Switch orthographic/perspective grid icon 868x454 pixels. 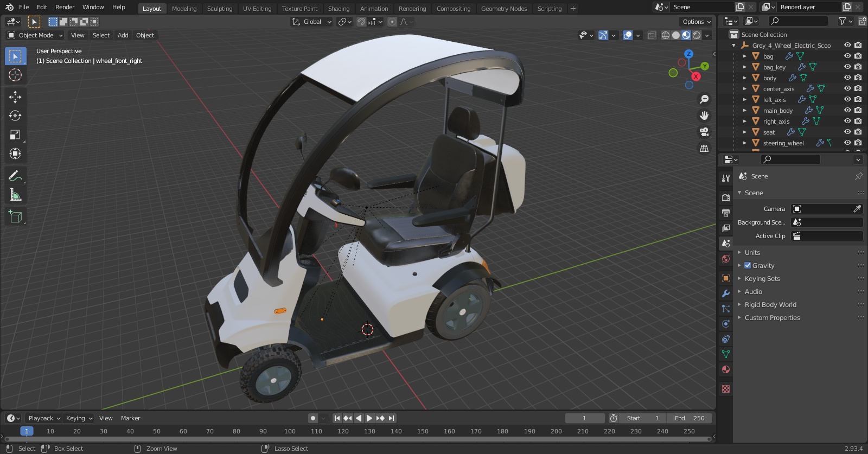pyautogui.click(x=704, y=148)
